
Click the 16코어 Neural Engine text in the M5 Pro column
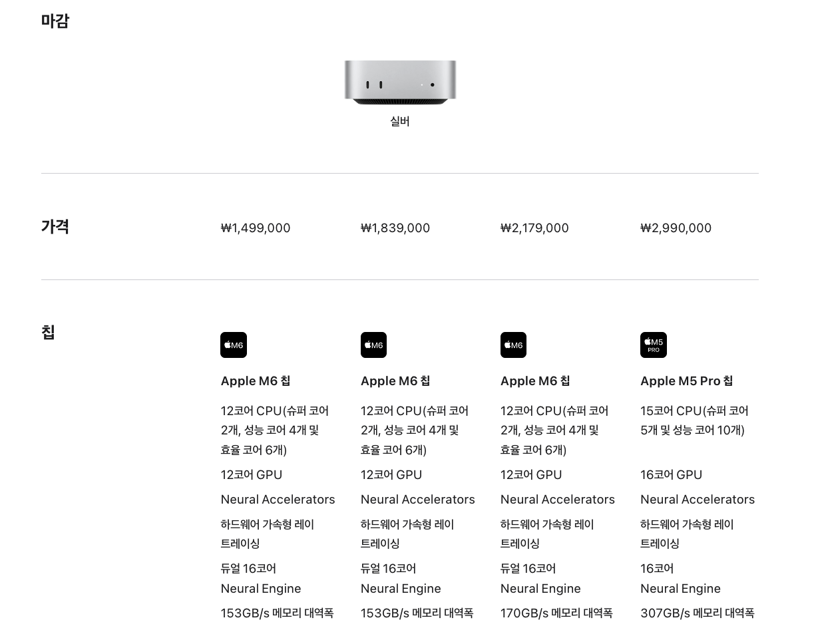[x=680, y=579]
